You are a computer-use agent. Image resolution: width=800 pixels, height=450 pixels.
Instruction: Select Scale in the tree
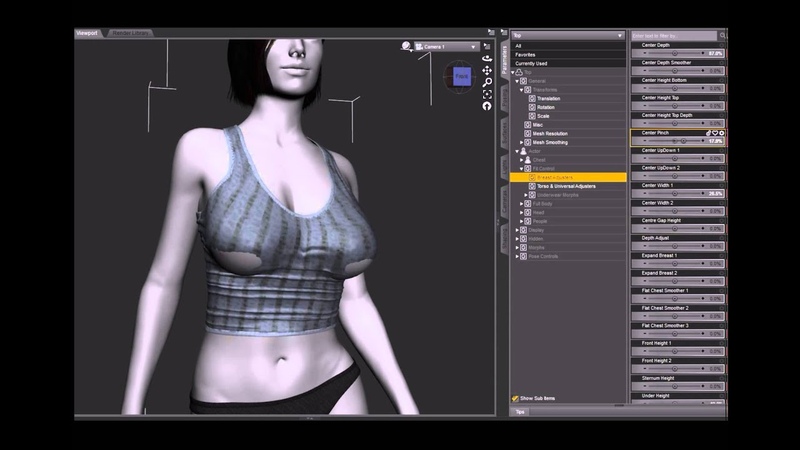pos(543,116)
